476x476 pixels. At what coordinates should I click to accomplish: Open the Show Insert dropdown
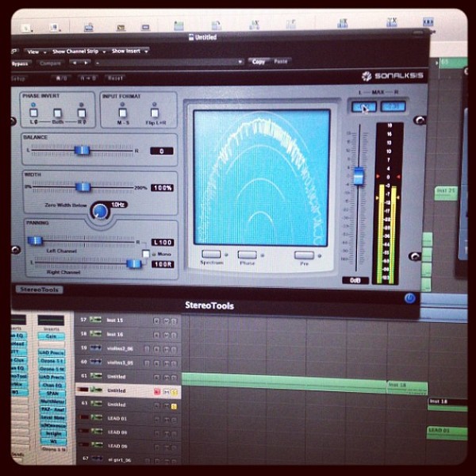pyautogui.click(x=129, y=52)
